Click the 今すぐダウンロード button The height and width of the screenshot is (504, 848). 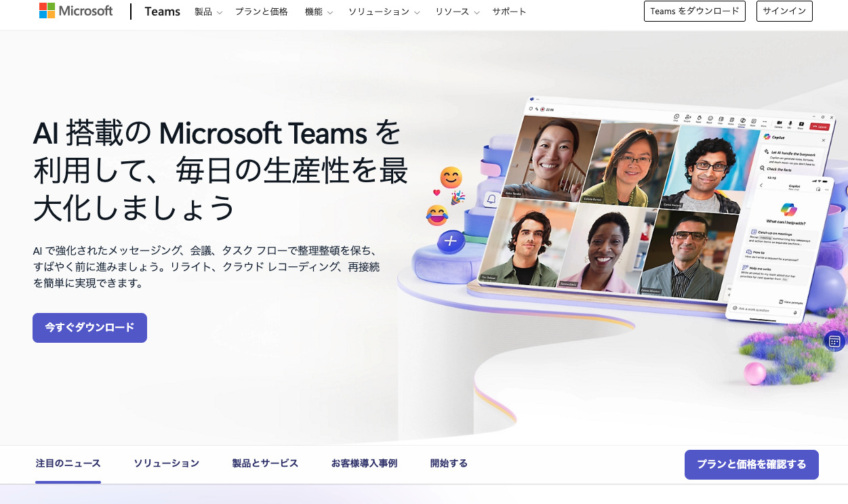point(89,328)
